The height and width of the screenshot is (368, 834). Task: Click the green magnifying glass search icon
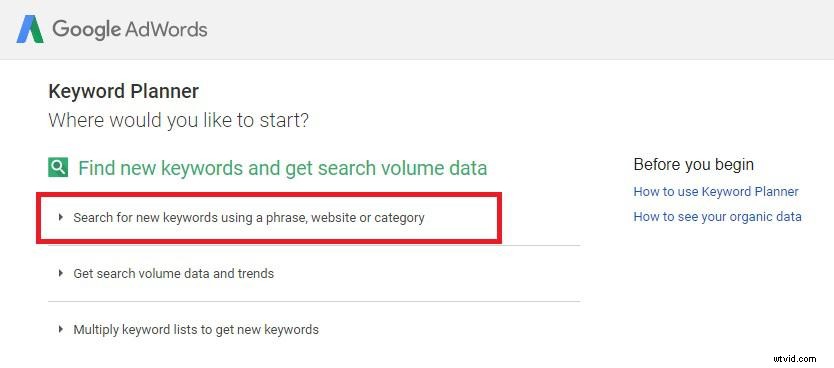coord(58,168)
